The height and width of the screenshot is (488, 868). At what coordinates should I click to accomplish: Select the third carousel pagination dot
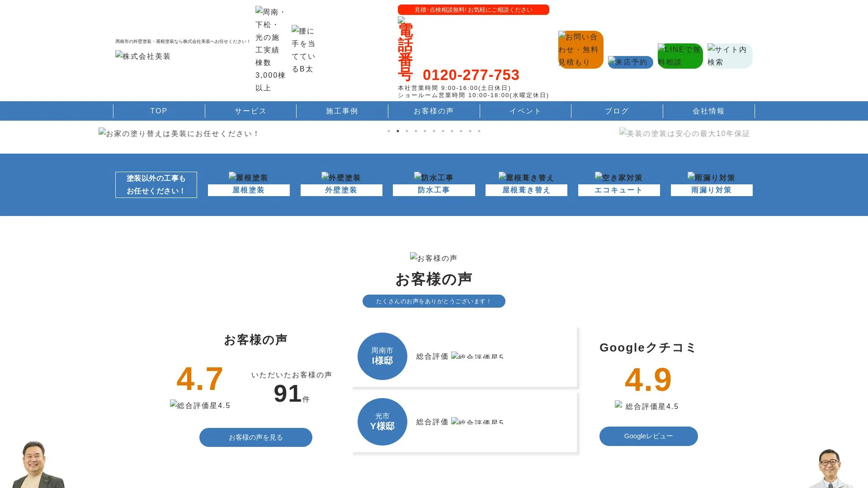pos(407,131)
